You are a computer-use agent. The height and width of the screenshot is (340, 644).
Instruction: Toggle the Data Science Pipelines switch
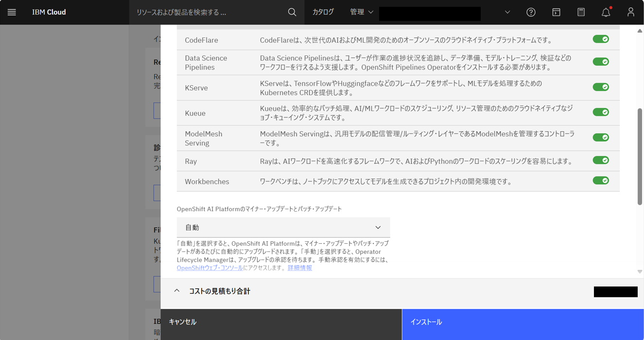(x=601, y=62)
